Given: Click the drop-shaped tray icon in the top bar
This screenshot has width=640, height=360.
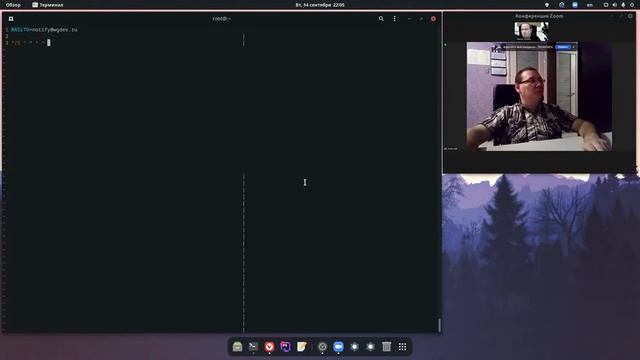Looking at the screenshot, I should click(547, 5).
